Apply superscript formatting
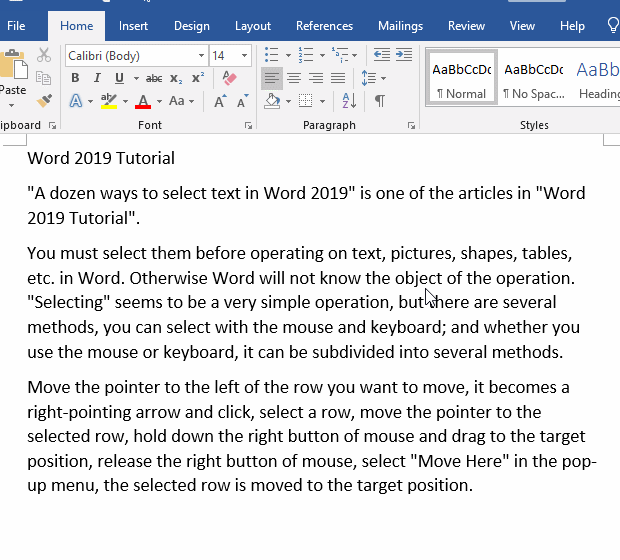 (x=198, y=78)
